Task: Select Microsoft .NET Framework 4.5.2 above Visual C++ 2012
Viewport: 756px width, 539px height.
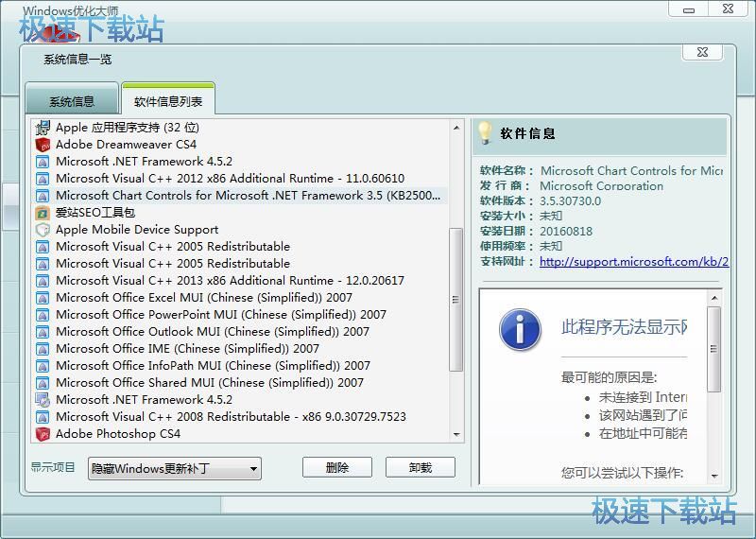Action: click(x=144, y=161)
